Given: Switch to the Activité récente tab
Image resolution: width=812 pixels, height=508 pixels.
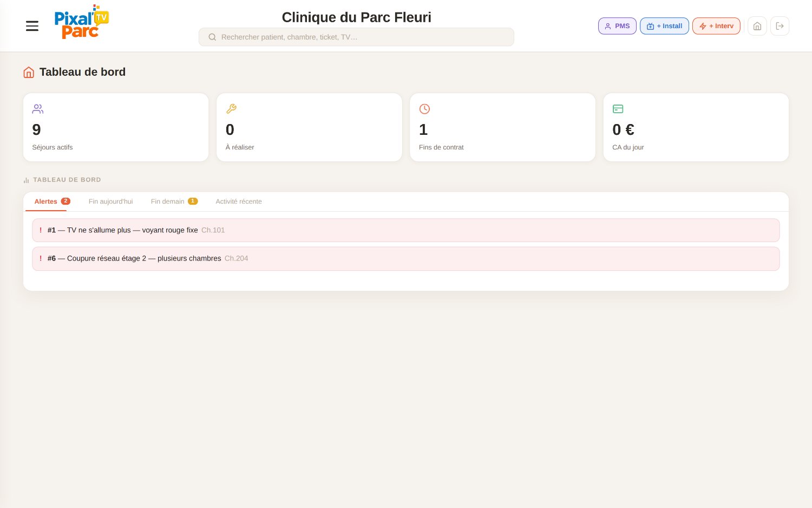Looking at the screenshot, I should pyautogui.click(x=239, y=201).
